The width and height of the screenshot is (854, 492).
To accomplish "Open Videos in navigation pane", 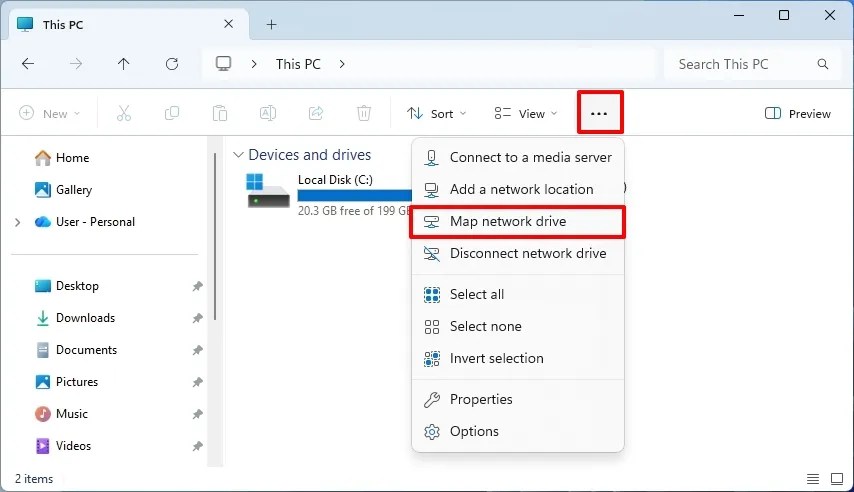I will [74, 446].
